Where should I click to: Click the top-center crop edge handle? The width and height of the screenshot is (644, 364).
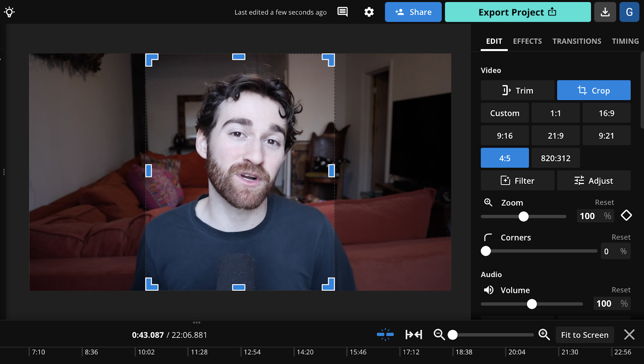[239, 57]
